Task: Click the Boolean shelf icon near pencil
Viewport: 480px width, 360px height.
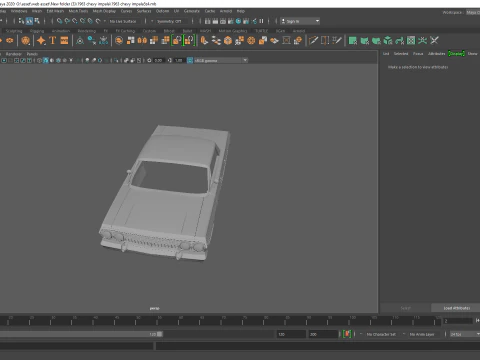Action: [298, 40]
